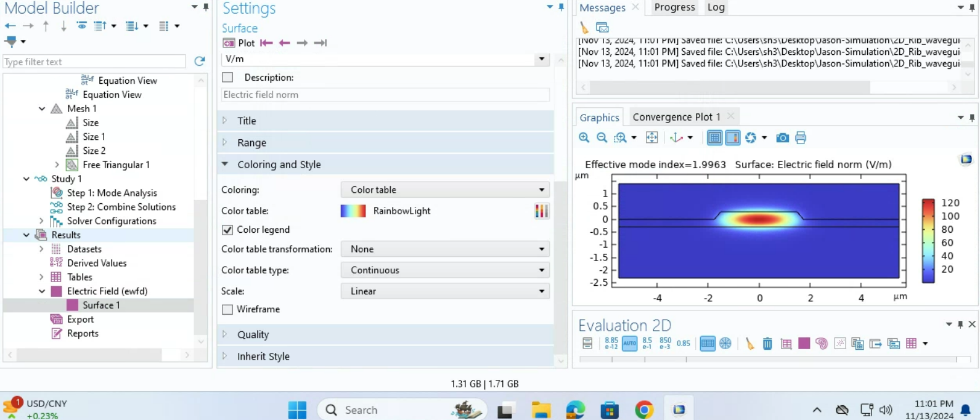This screenshot has height=420, width=980.
Task: Open the Coloring dropdown set to Color table
Action: tap(444, 190)
